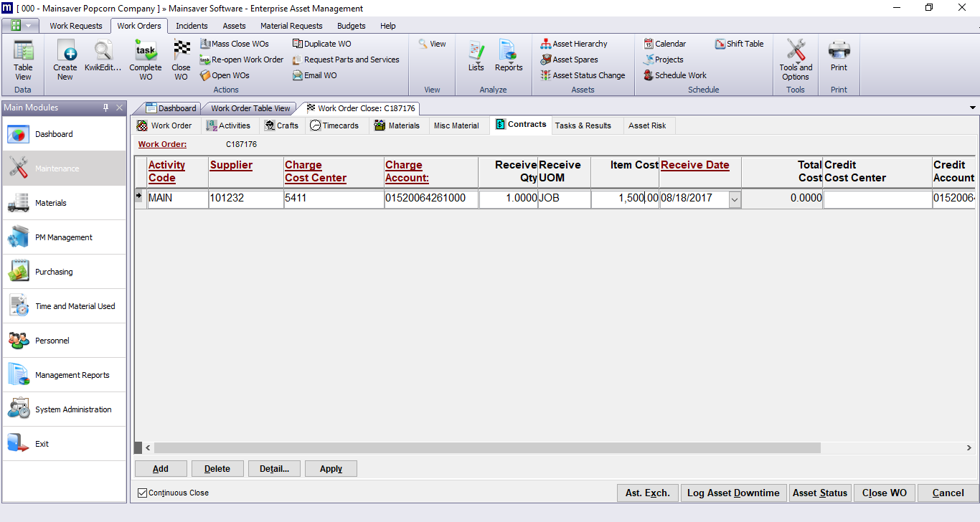Open the Asset Hierarchy
Image resolution: width=980 pixels, height=522 pixels.
click(574, 44)
